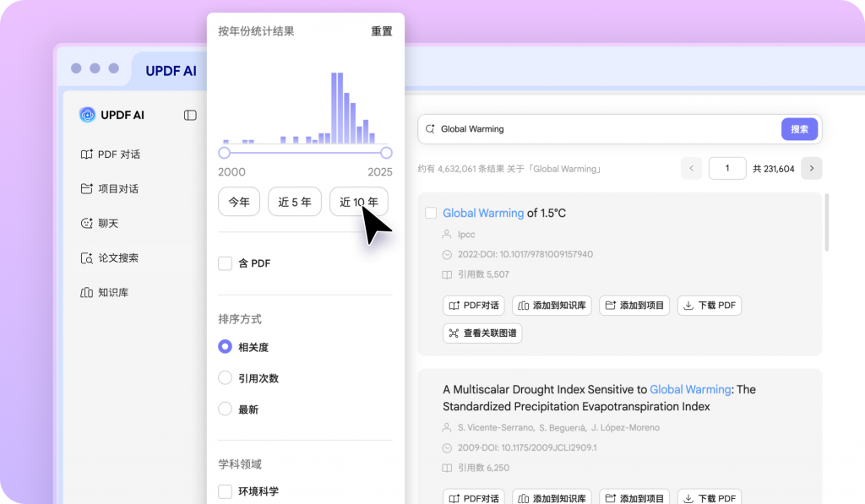
Task: Check the 环境科学 subject checkbox
Action: [x=226, y=491]
